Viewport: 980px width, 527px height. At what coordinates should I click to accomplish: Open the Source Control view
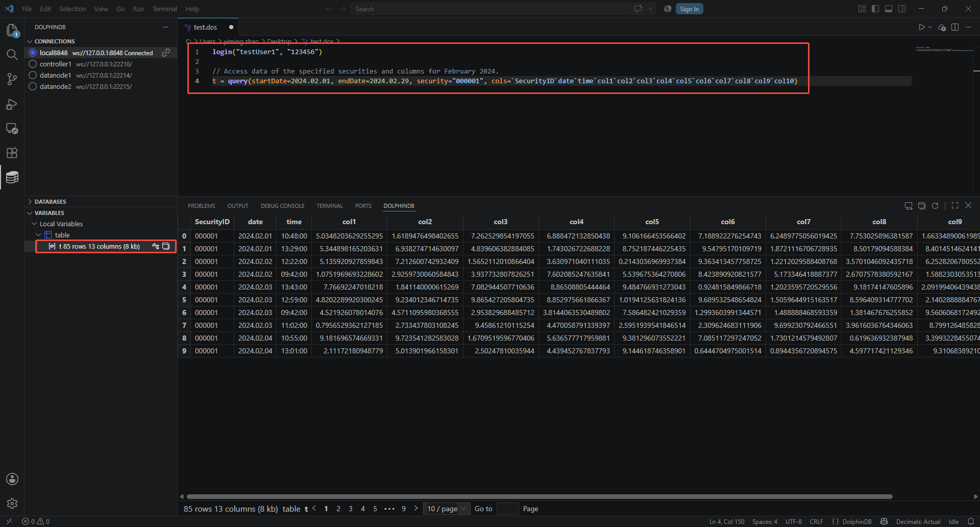coord(12,79)
